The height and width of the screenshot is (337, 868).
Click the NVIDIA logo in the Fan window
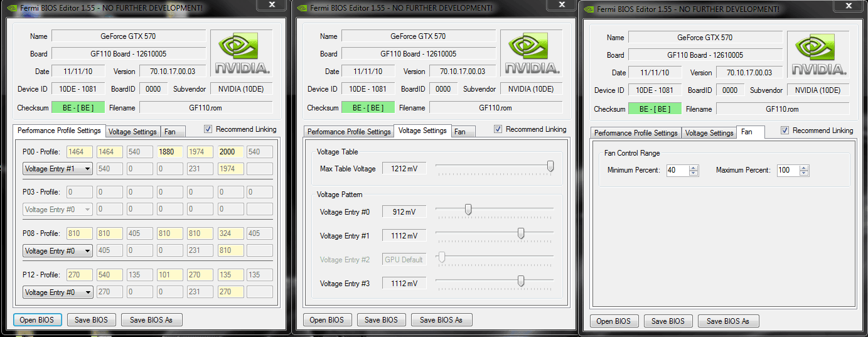pyautogui.click(x=818, y=55)
